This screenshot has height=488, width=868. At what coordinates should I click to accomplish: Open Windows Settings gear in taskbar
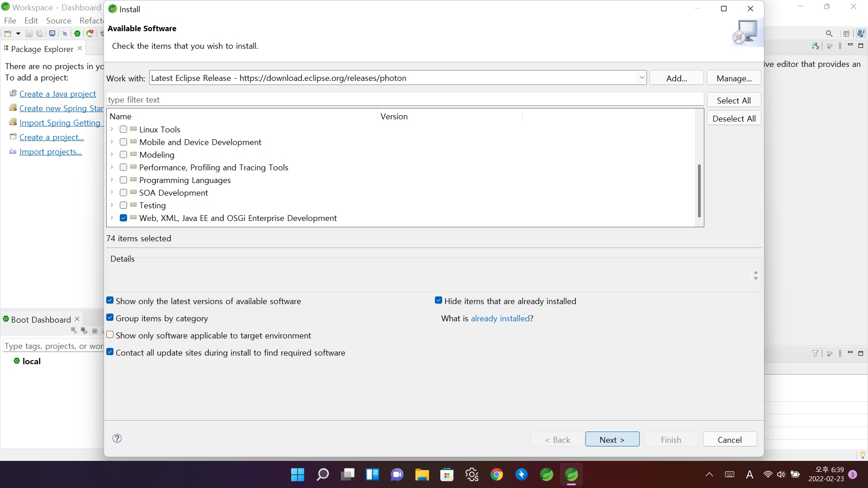(472, 474)
